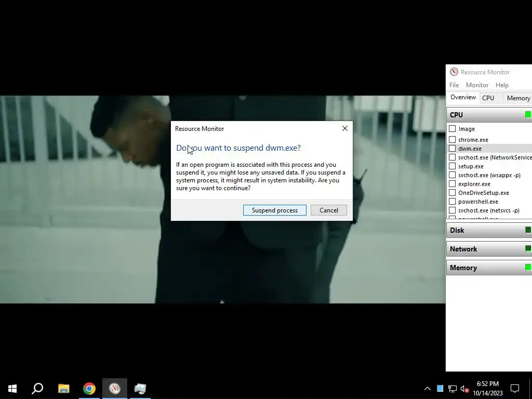Check the explorer.exe process checkbox

tap(453, 183)
